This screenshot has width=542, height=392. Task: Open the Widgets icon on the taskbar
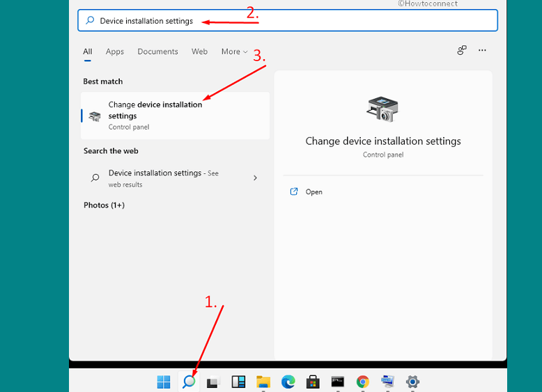click(238, 382)
